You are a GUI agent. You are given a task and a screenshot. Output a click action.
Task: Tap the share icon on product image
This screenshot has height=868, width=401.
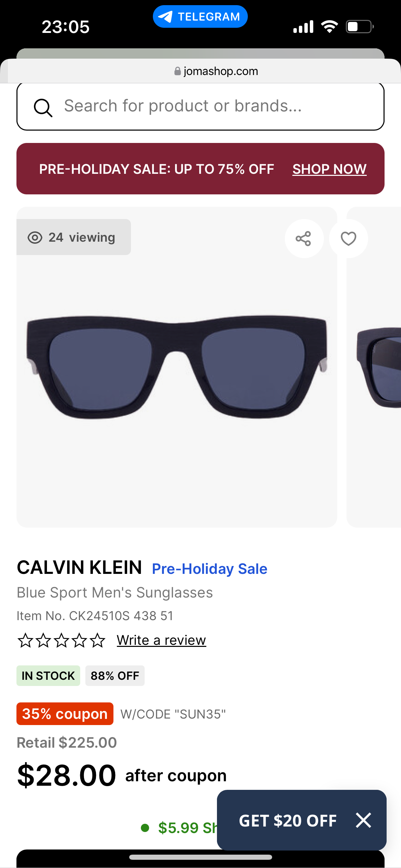click(304, 239)
